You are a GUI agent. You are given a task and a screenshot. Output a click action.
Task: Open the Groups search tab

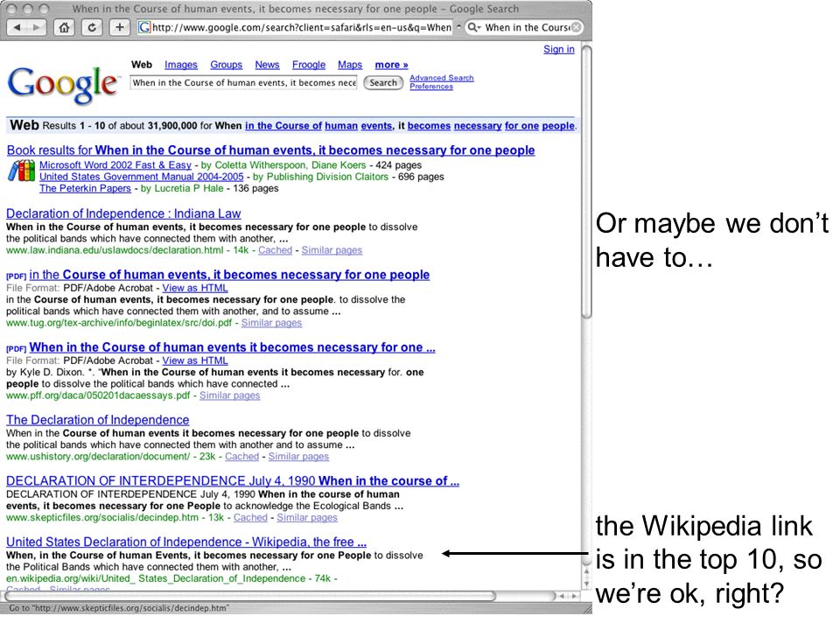pyautogui.click(x=226, y=65)
